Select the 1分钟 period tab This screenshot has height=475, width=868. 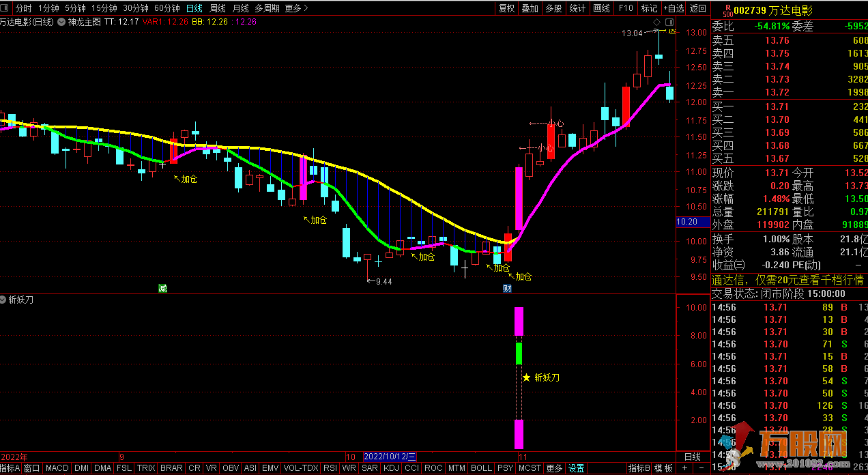pyautogui.click(x=48, y=8)
